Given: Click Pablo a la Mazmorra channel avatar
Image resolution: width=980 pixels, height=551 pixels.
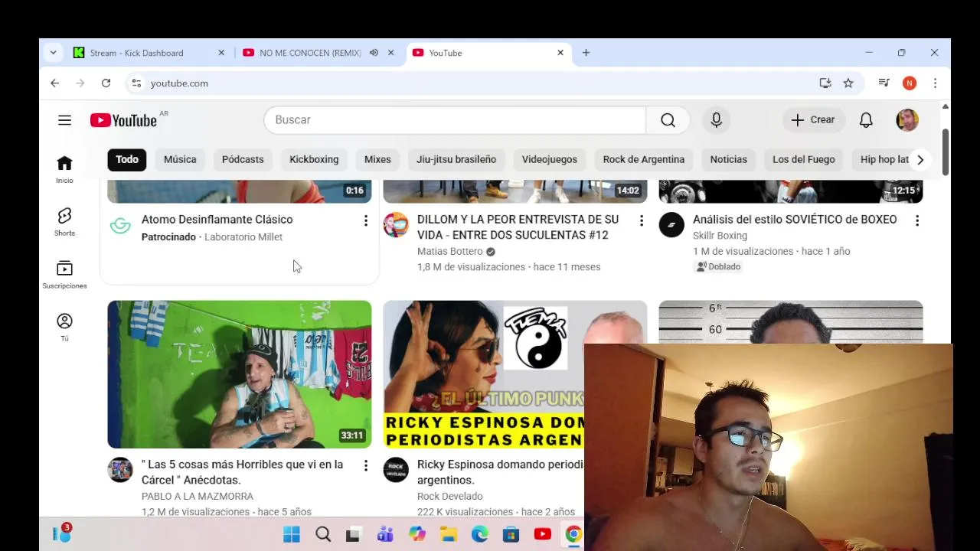Looking at the screenshot, I should click(120, 470).
